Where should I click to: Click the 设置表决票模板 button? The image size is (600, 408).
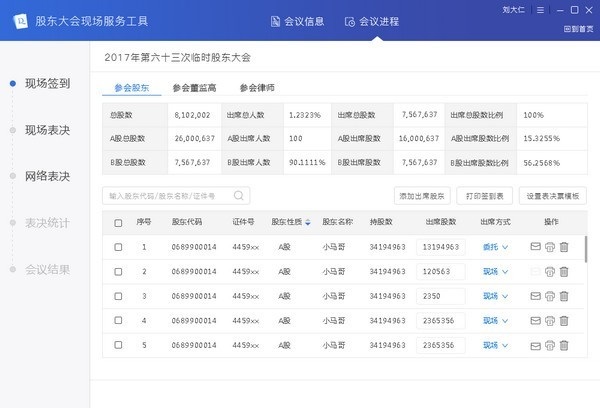(553, 196)
